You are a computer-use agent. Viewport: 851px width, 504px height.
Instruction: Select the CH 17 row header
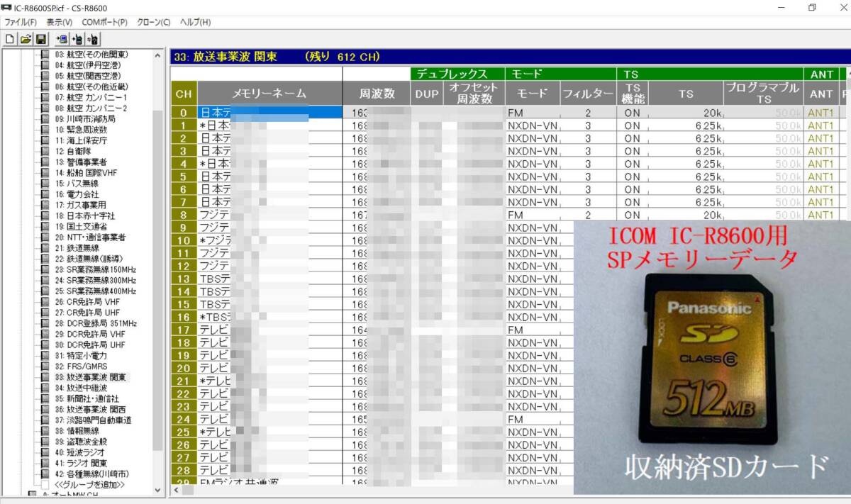click(184, 330)
